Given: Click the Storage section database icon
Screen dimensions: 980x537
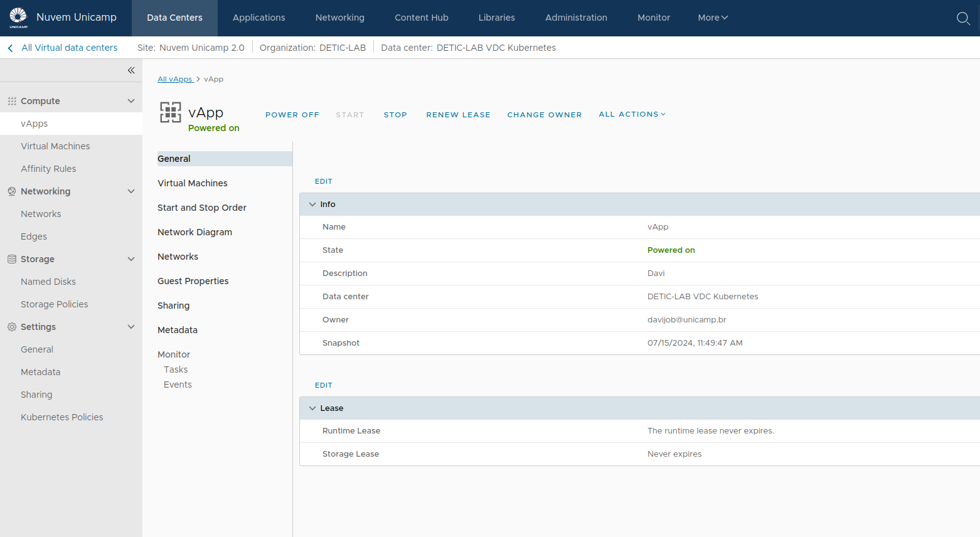Looking at the screenshot, I should pos(12,259).
